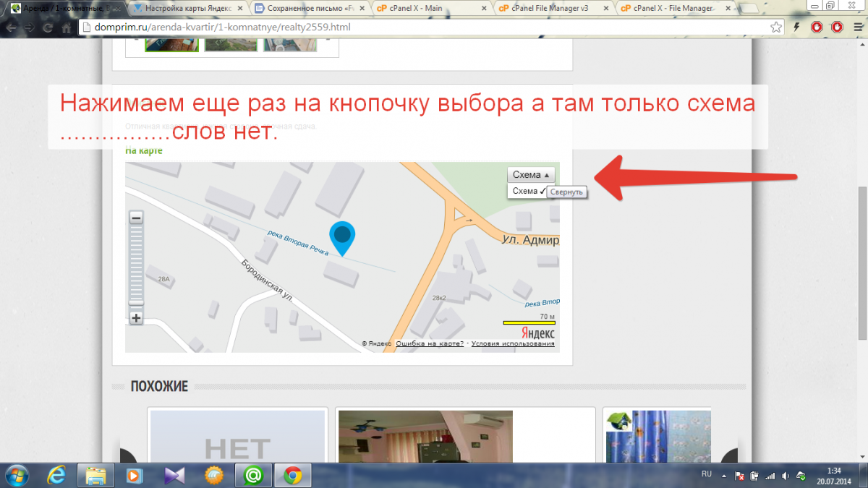The image size is (868, 488).
Task: Switch to the Аренда 1-комнатные tab
Action: [65, 8]
